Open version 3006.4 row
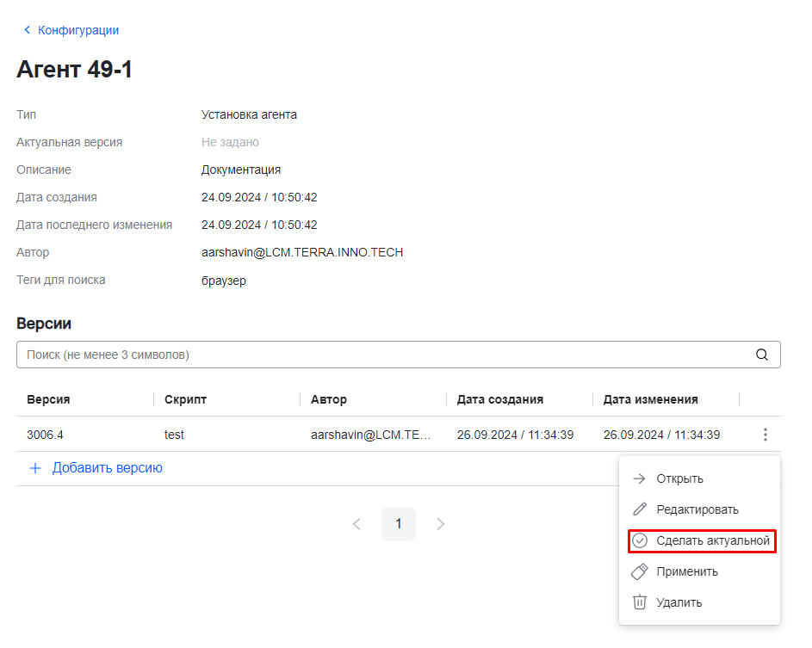812x648 pixels. click(x=45, y=435)
